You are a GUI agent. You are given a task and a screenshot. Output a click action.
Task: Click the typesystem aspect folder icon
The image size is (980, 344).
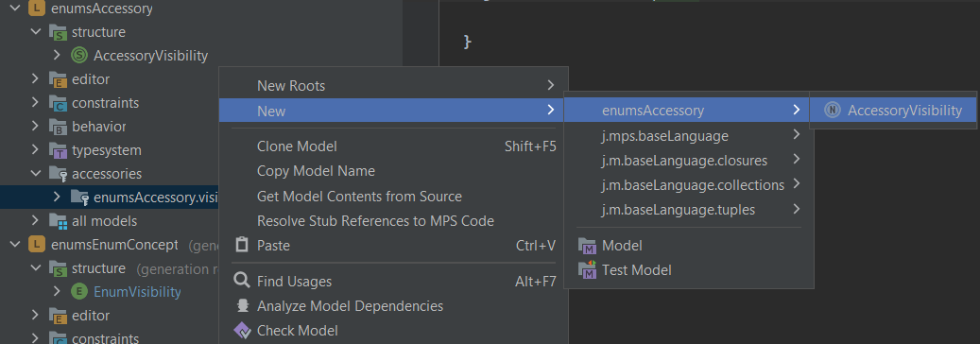coord(59,150)
